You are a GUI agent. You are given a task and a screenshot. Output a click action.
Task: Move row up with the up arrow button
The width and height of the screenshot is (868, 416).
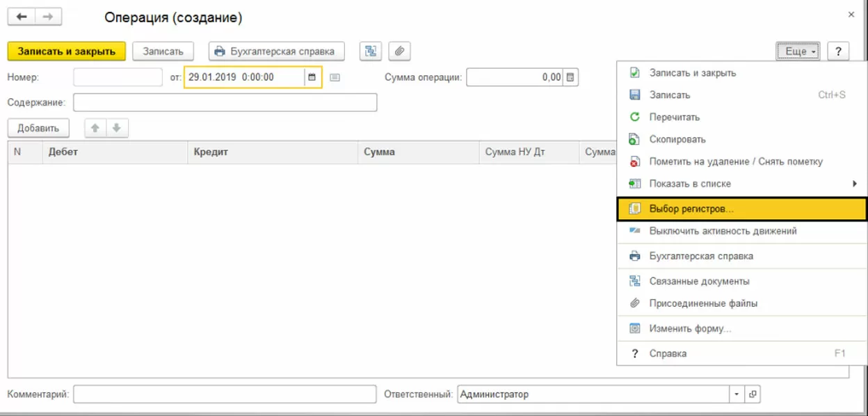[x=96, y=127]
